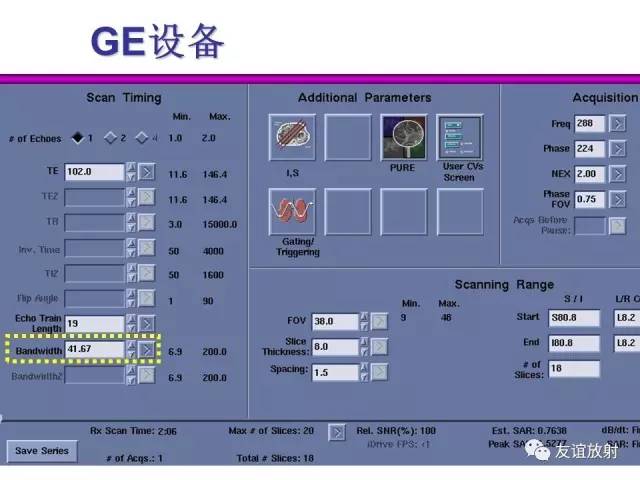Click the S/I Start field S80.8

click(x=574, y=318)
